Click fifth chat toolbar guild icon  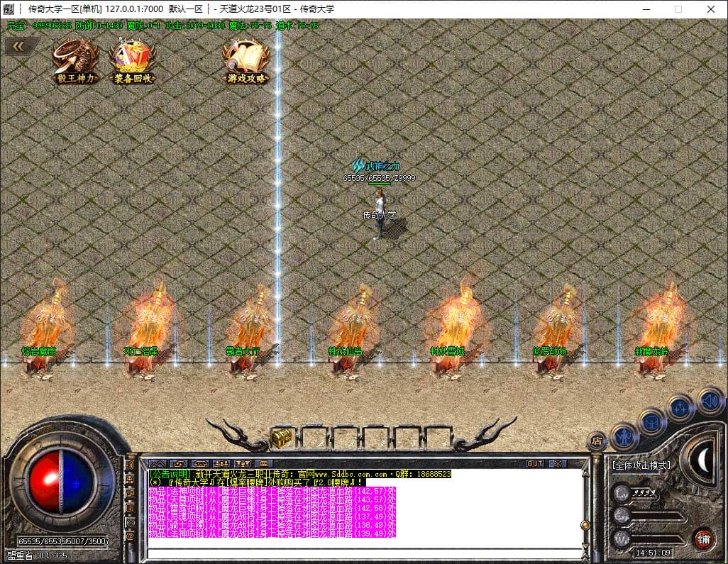(243, 463)
